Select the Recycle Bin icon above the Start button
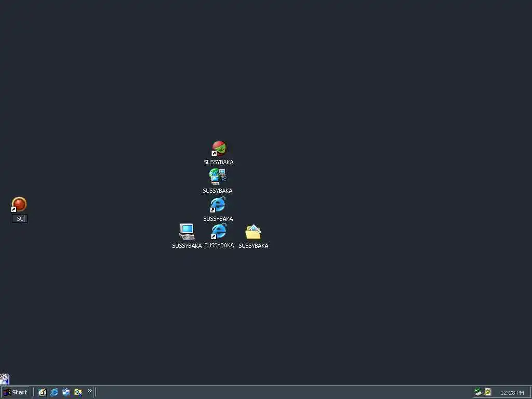Screen dimensions: 532x399 (x=5, y=379)
